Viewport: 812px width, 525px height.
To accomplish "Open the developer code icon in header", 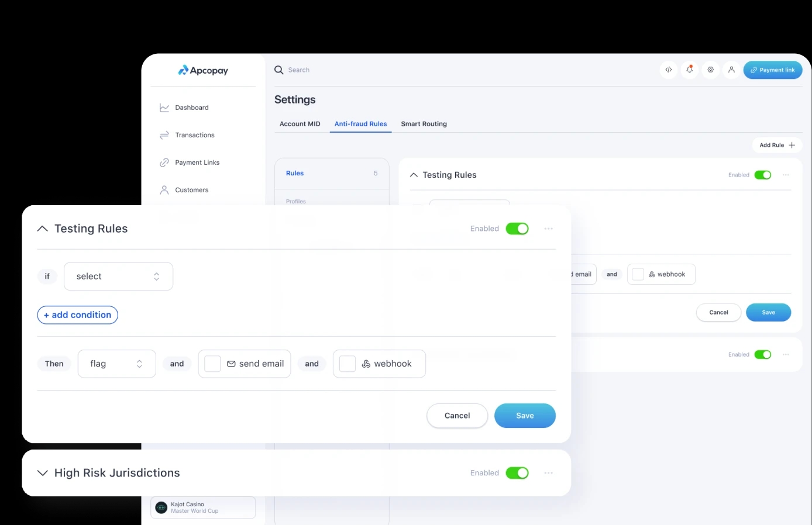I will (669, 70).
